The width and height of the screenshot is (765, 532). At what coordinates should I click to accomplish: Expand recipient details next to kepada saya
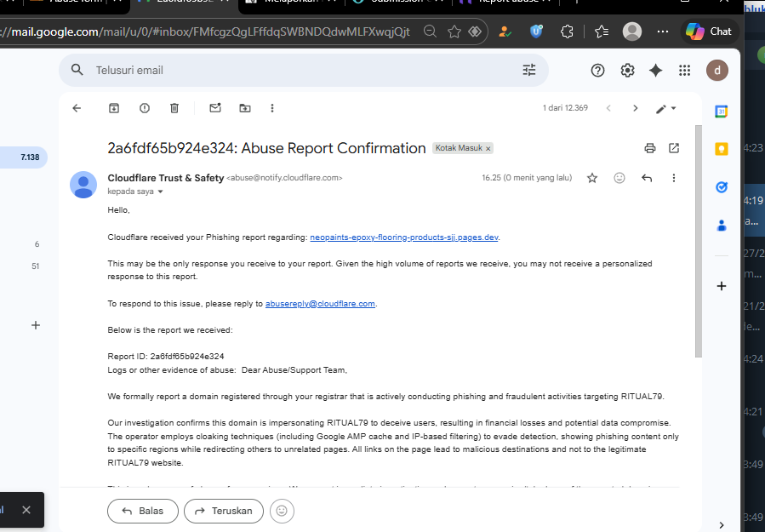click(x=160, y=192)
